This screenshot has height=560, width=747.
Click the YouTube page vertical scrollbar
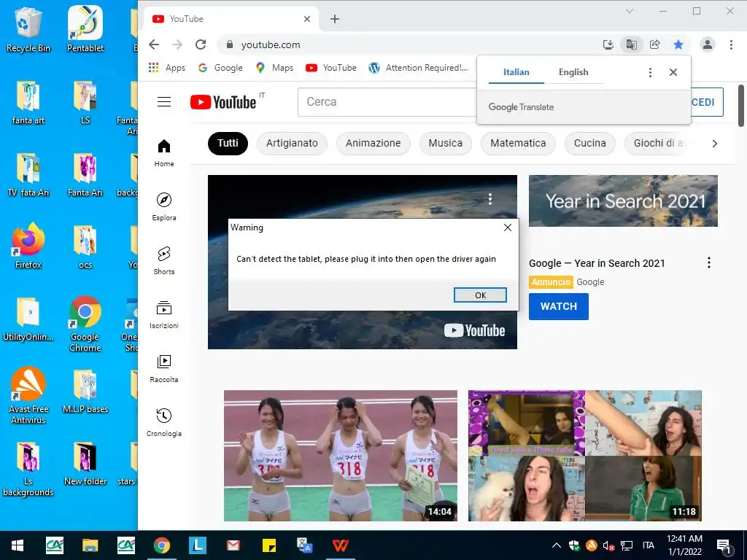[x=741, y=106]
